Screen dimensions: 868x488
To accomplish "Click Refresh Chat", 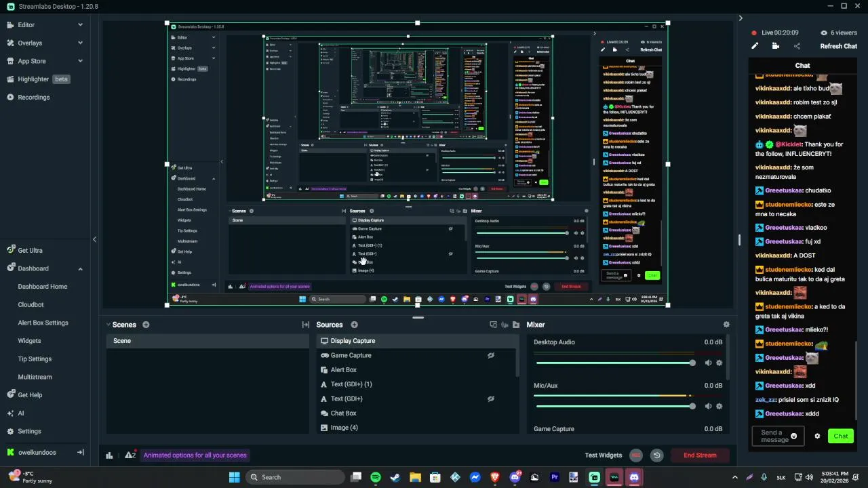I will click(x=839, y=46).
